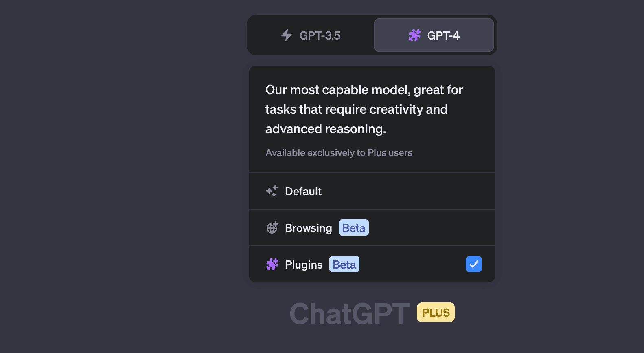The width and height of the screenshot is (644, 353).
Task: Click the purple puzzle icon beside GPT-4
Action: coord(414,35)
